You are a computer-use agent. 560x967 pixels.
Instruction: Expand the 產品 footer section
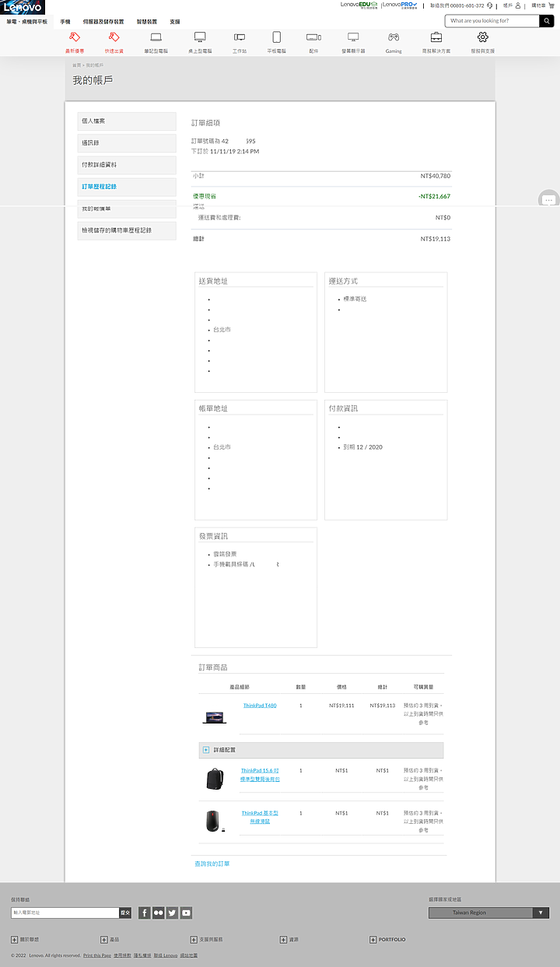[103, 940]
